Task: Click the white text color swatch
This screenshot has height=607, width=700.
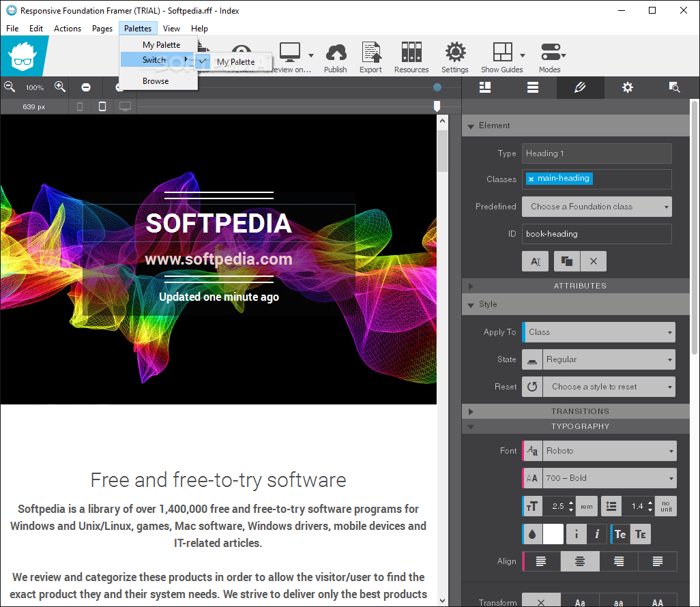Action: [553, 534]
